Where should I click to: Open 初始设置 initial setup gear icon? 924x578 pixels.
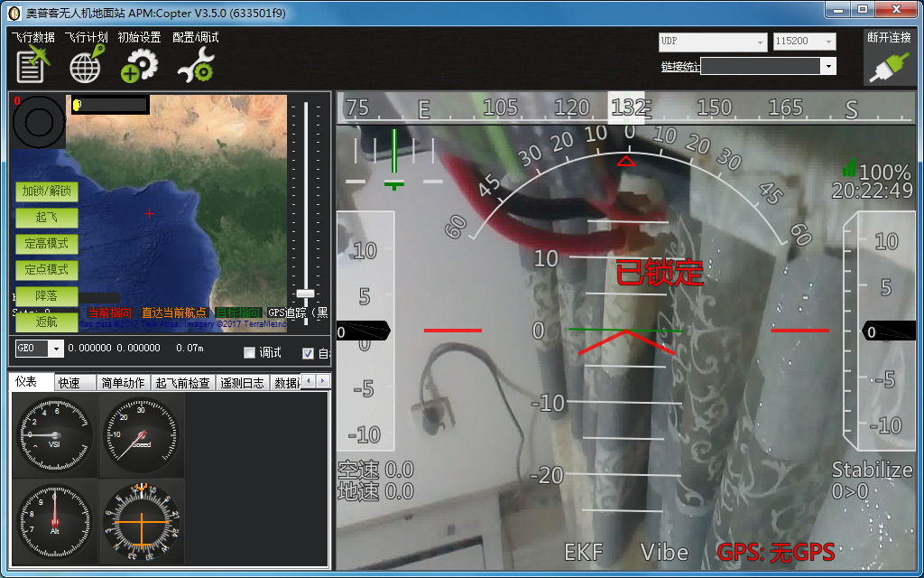(139, 65)
